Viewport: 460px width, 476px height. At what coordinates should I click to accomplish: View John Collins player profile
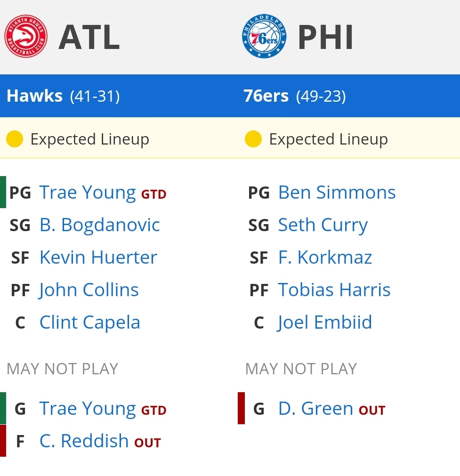(x=89, y=290)
